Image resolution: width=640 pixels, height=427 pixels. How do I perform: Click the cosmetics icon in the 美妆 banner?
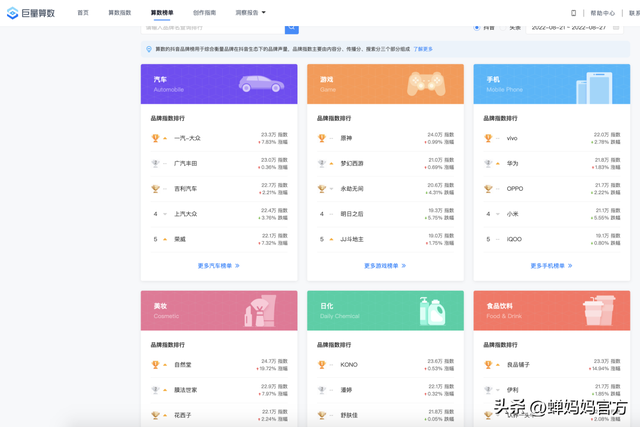click(x=260, y=311)
